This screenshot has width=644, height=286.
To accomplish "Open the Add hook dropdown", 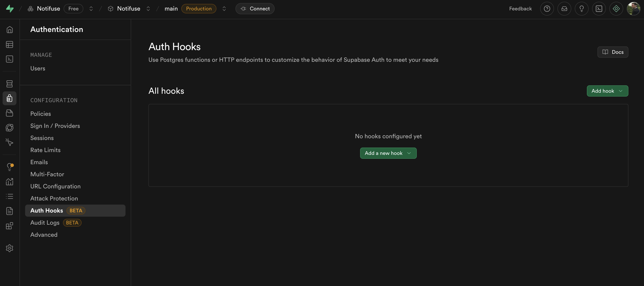I will (607, 91).
